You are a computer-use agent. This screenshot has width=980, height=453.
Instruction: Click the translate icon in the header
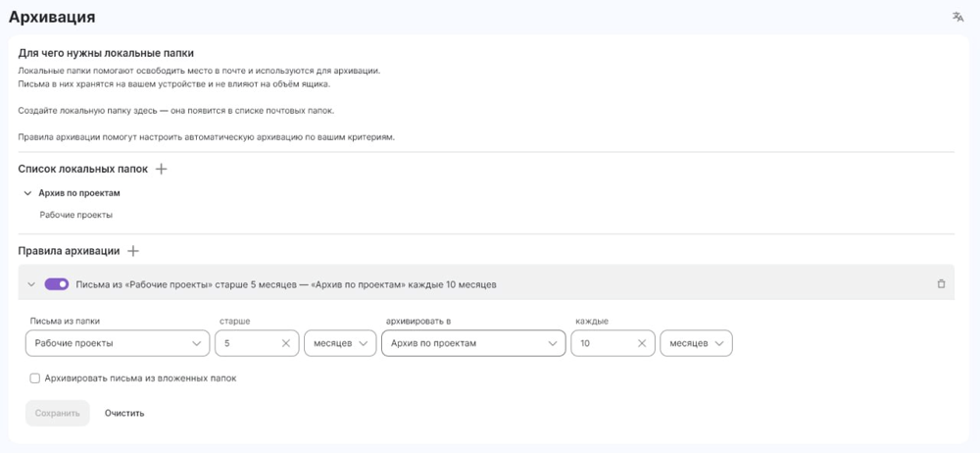pos(957,17)
